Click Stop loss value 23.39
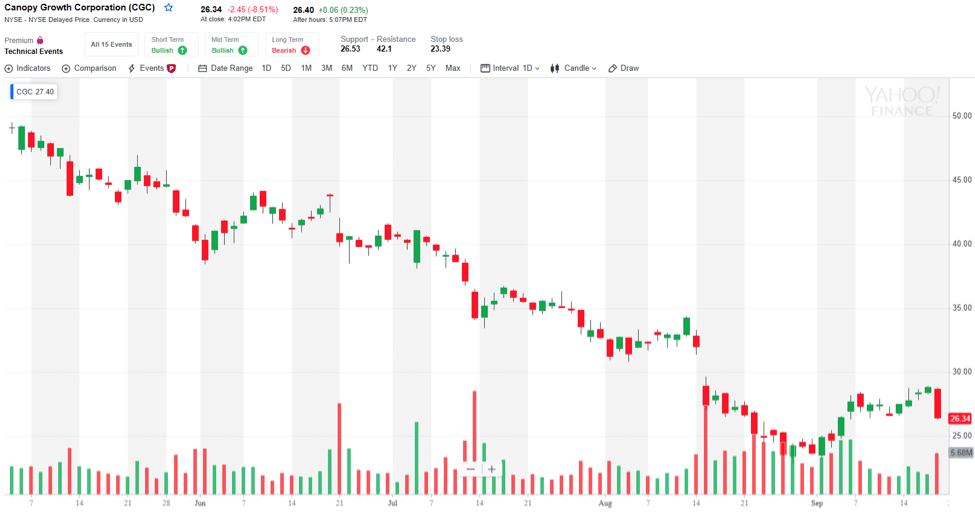 [x=440, y=49]
